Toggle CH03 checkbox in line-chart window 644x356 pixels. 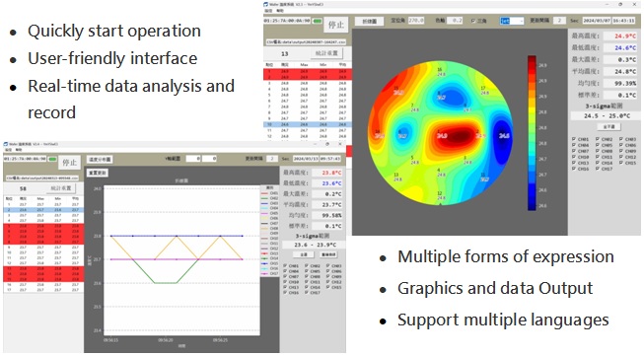pyautogui.click(x=328, y=266)
